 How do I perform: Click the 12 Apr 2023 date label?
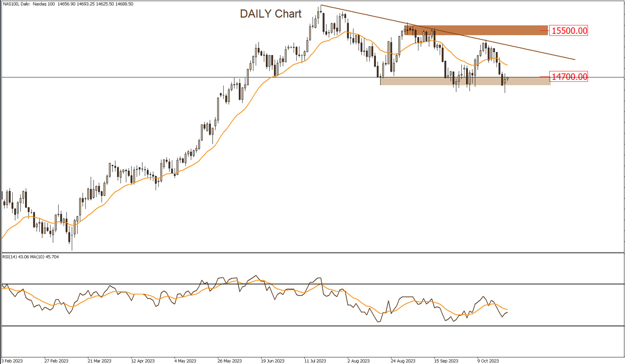[143, 361]
